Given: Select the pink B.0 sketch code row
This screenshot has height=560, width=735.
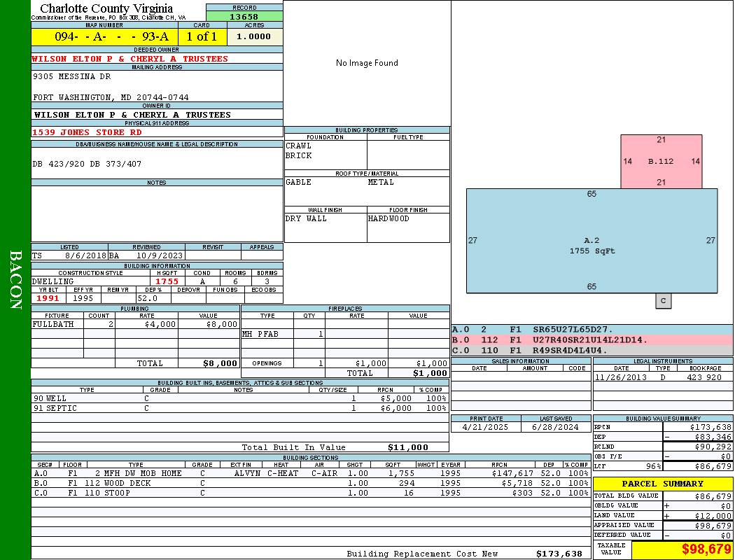Looking at the screenshot, I should pyautogui.click(x=591, y=340).
